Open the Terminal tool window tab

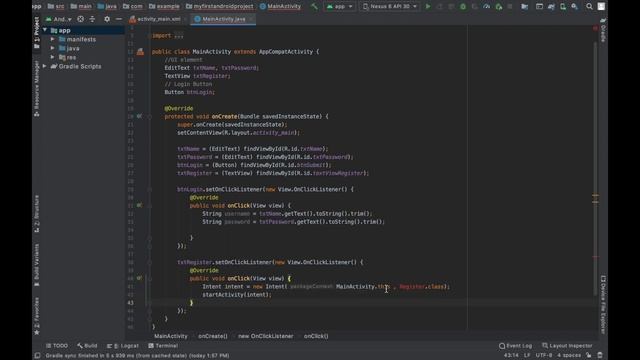pos(163,346)
